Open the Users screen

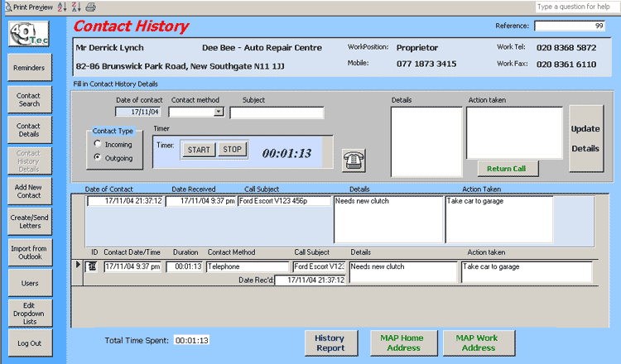tap(30, 283)
